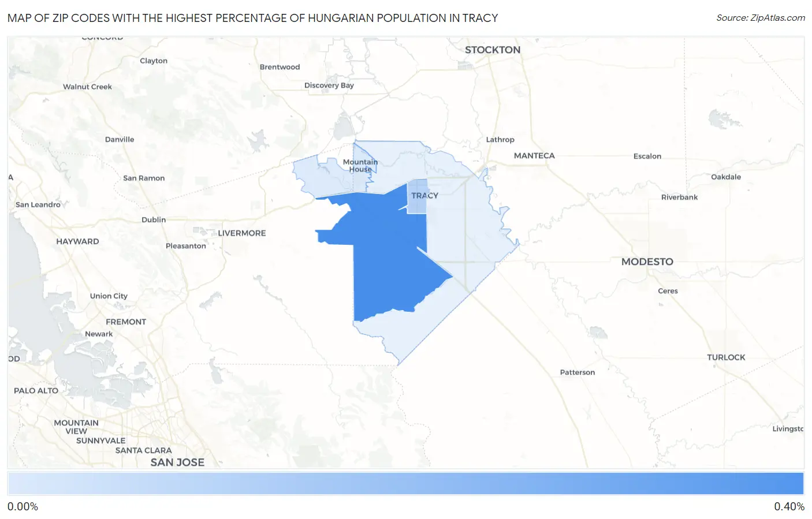Click the Escalon town label
The height and width of the screenshot is (519, 812).
[647, 156]
